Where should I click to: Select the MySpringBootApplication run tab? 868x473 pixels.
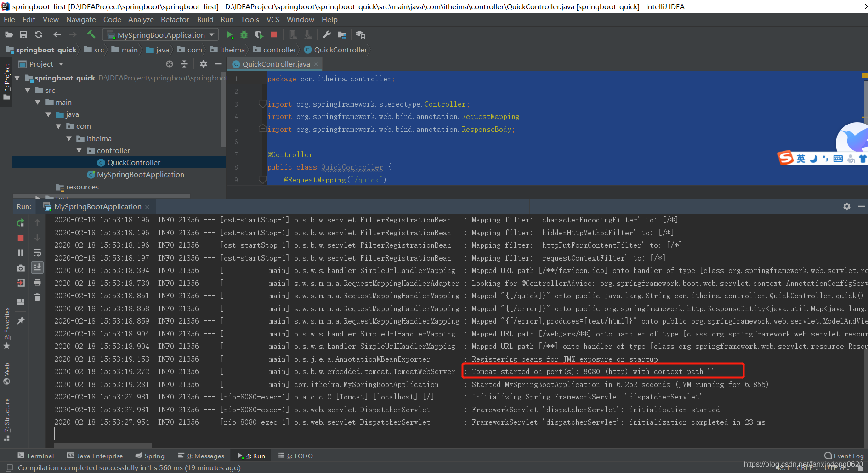pyautogui.click(x=96, y=207)
